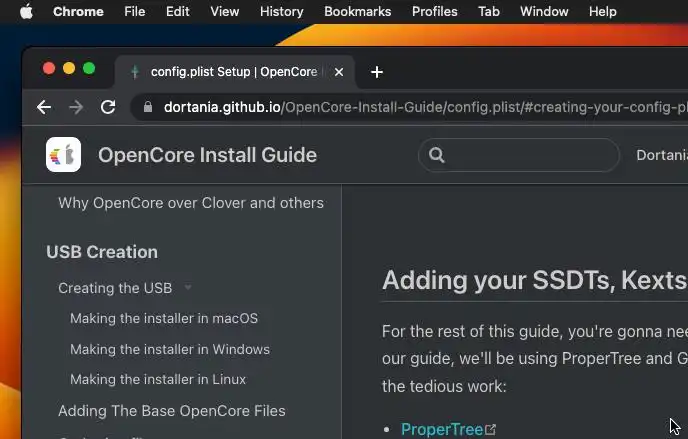Reload the current page
The image size is (688, 439).
[x=108, y=107]
